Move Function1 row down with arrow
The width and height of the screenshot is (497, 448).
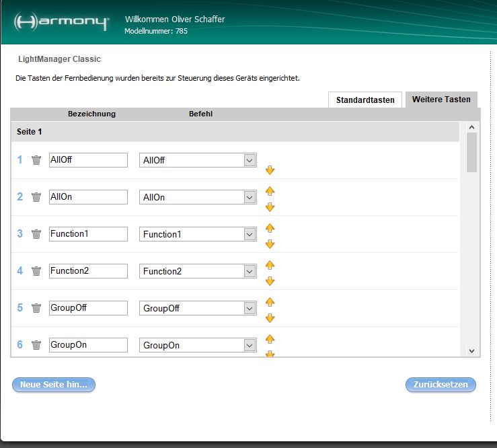270,244
